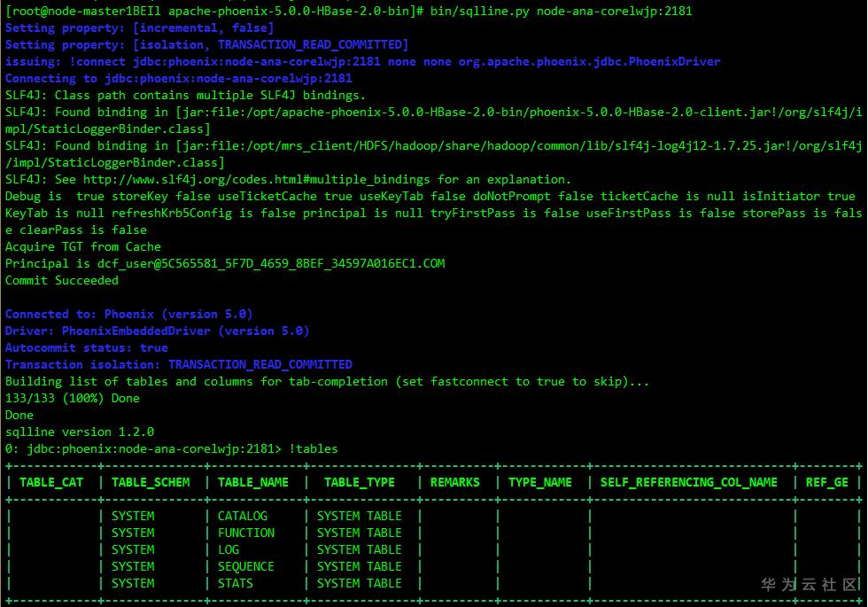The height and width of the screenshot is (607, 868).
Task: Click the REF_GE column header
Action: [827, 482]
